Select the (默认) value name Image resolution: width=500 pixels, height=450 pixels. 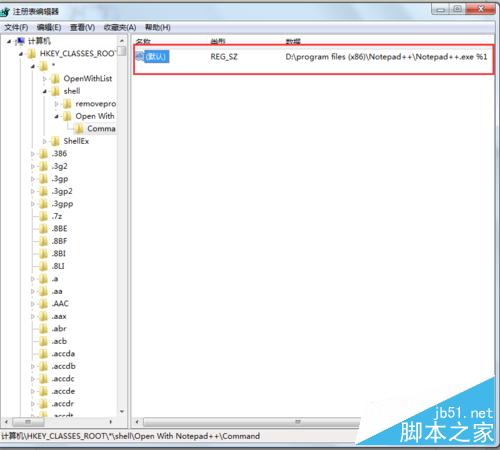pos(157,56)
